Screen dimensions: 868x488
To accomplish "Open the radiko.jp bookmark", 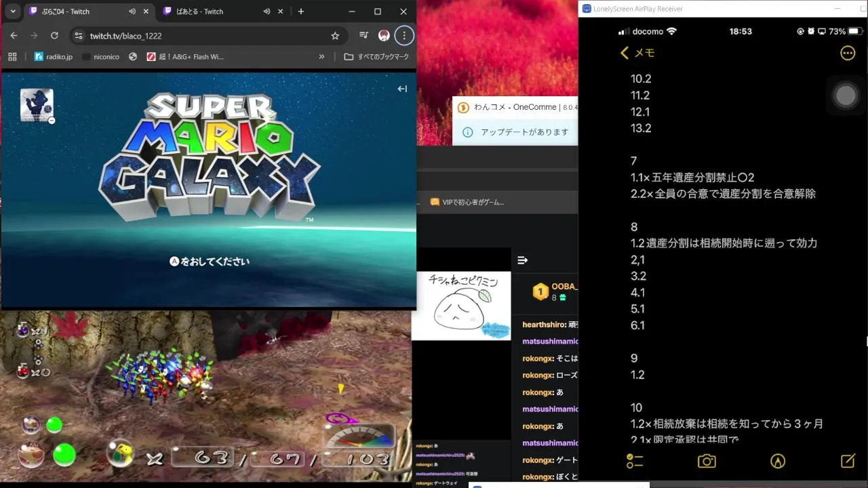I will tap(54, 57).
